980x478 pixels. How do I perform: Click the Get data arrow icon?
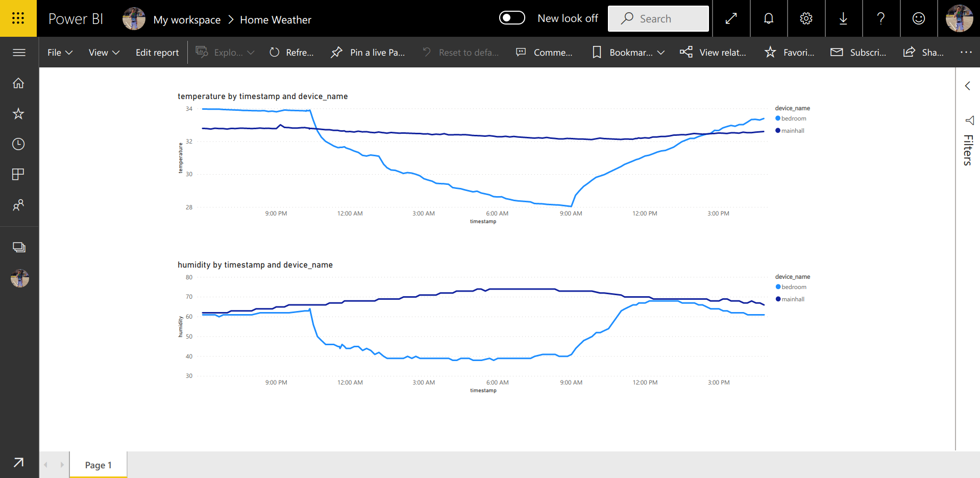[18, 462]
